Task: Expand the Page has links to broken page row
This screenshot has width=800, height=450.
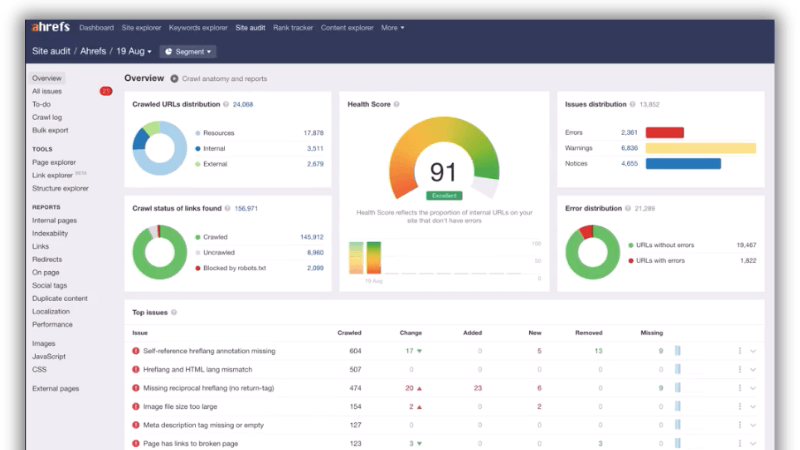Action: [x=753, y=444]
